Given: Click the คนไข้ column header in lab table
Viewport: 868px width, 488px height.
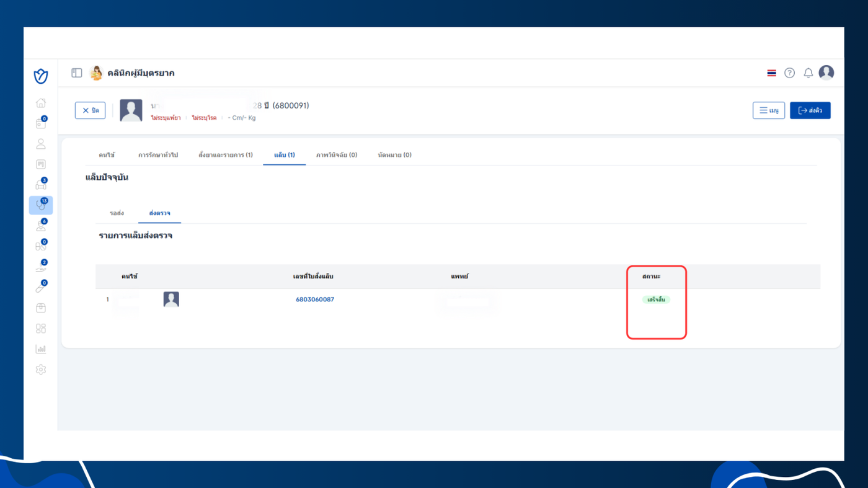Looking at the screenshot, I should [130, 277].
